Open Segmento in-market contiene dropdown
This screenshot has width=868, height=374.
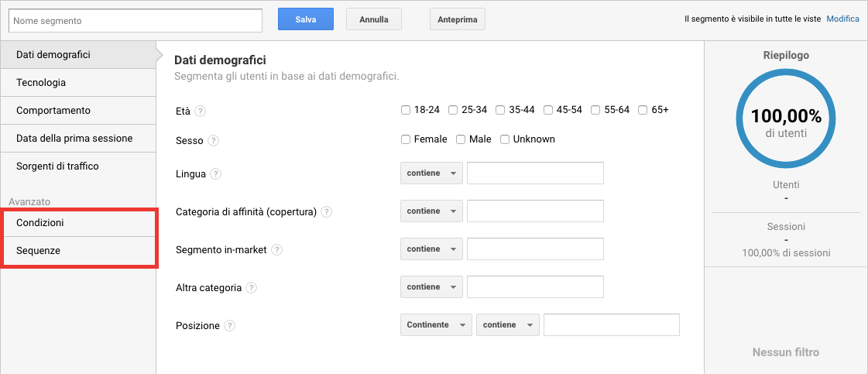(431, 249)
